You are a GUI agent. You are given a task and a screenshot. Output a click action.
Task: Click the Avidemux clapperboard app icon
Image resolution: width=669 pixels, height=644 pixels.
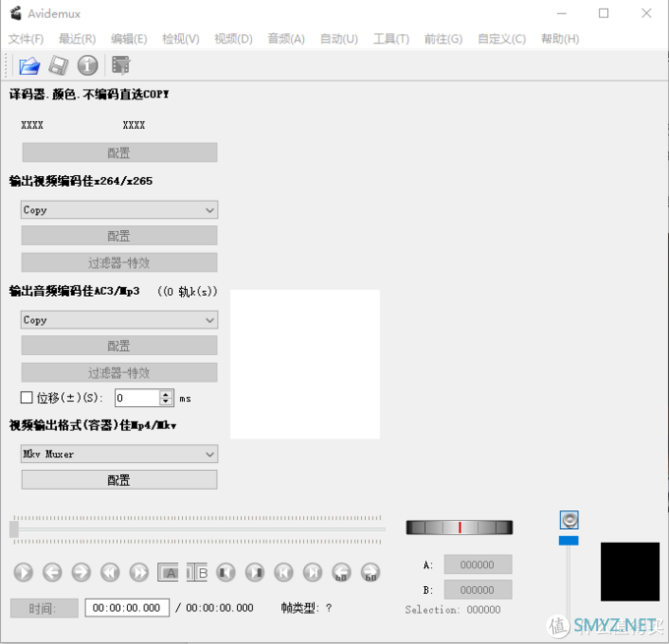[x=16, y=13]
